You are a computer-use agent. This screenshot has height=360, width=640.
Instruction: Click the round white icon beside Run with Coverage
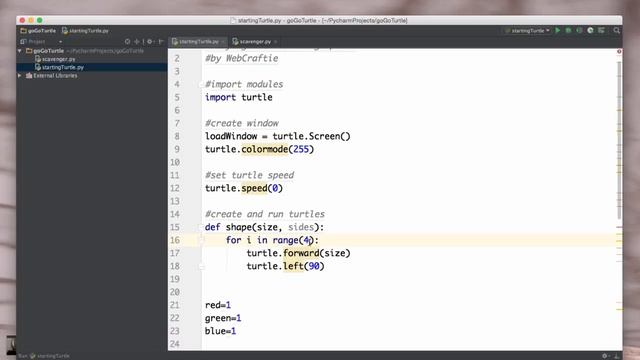coord(590,31)
